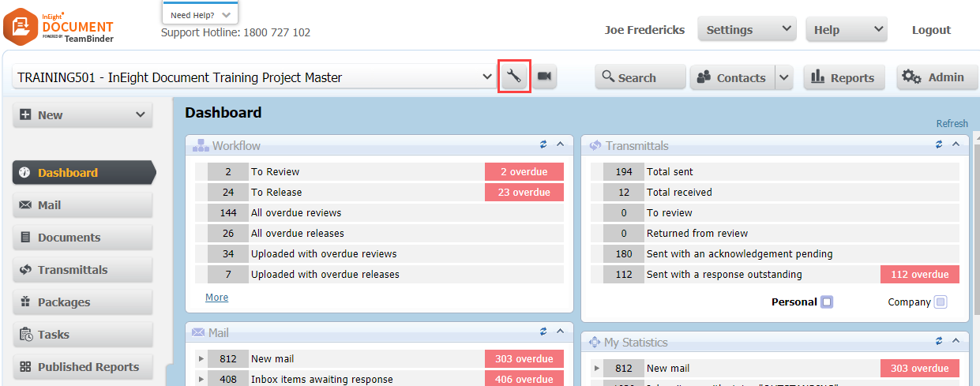The image size is (980, 386).
Task: Open Published Reports from the sidebar
Action: click(83, 367)
